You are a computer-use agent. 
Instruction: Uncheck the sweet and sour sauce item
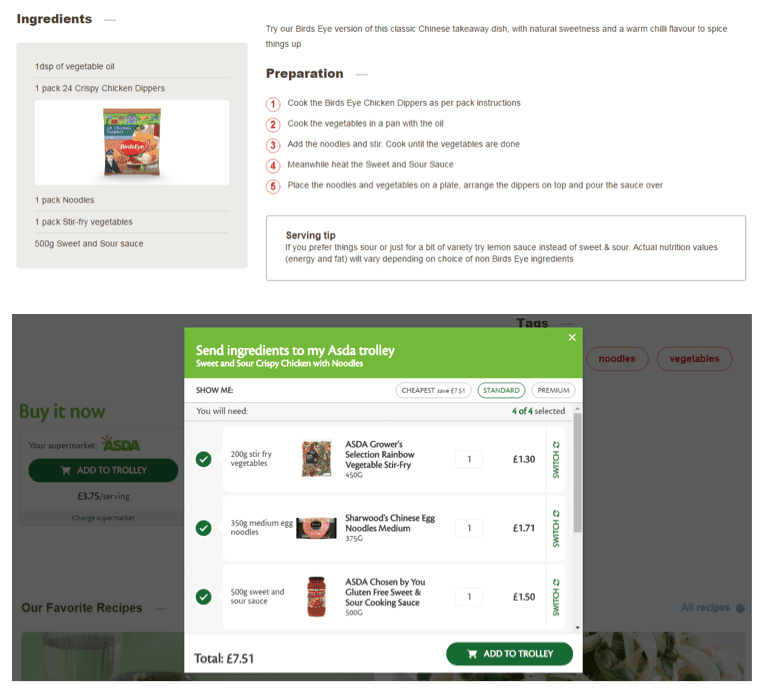click(204, 597)
